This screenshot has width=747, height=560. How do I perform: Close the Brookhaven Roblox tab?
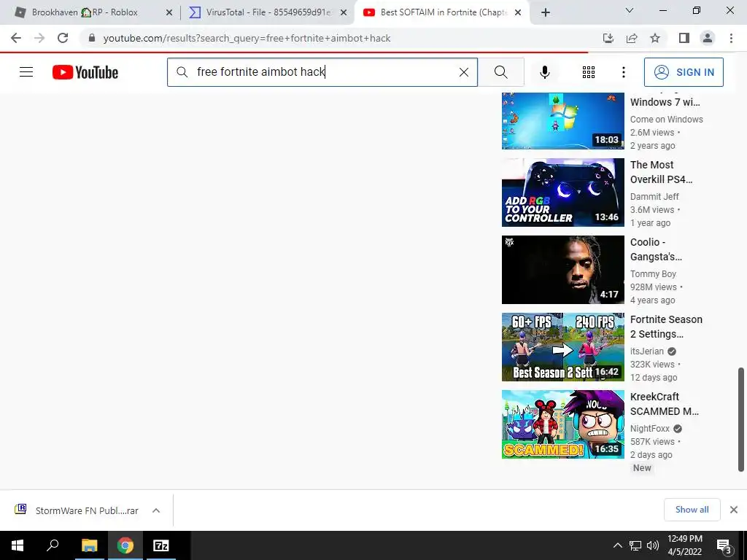click(x=169, y=12)
